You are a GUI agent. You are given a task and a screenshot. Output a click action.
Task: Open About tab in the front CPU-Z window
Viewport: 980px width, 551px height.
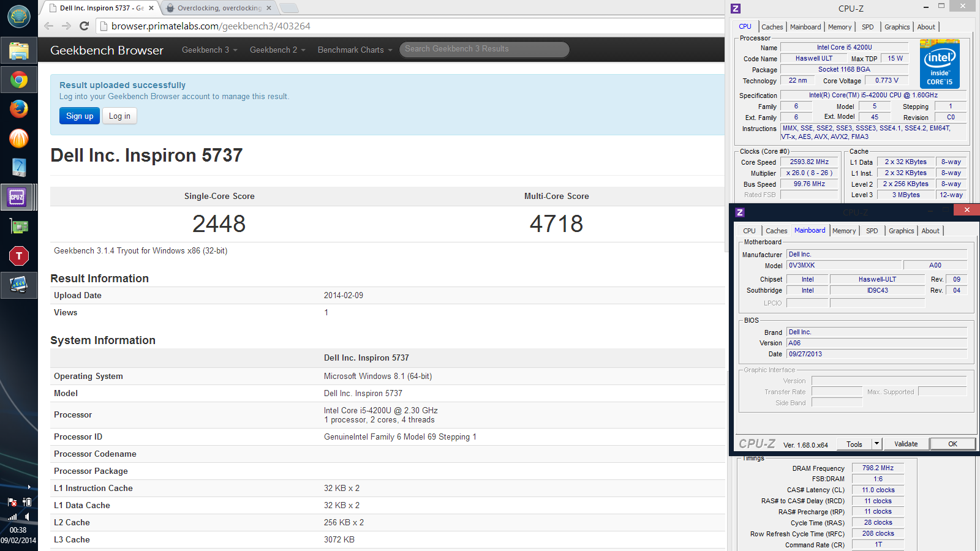pos(930,231)
